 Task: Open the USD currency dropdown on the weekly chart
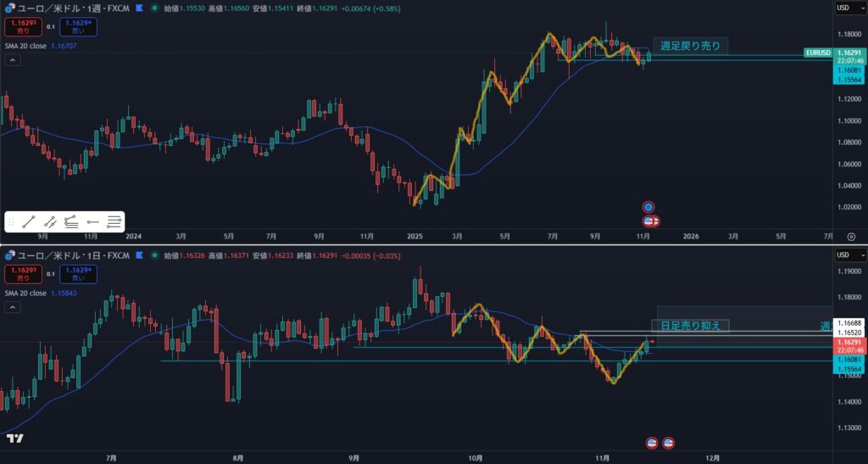(x=849, y=8)
